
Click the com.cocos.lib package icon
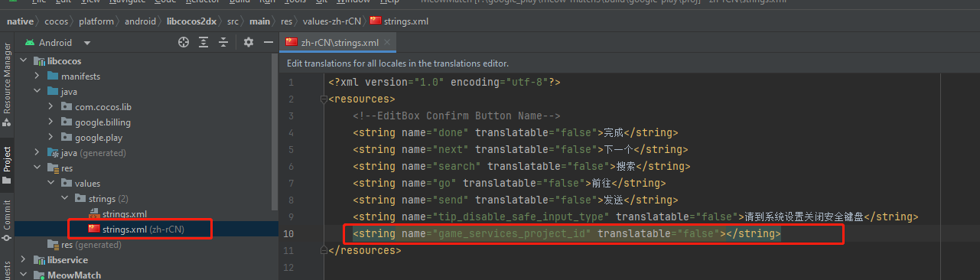coord(67,106)
